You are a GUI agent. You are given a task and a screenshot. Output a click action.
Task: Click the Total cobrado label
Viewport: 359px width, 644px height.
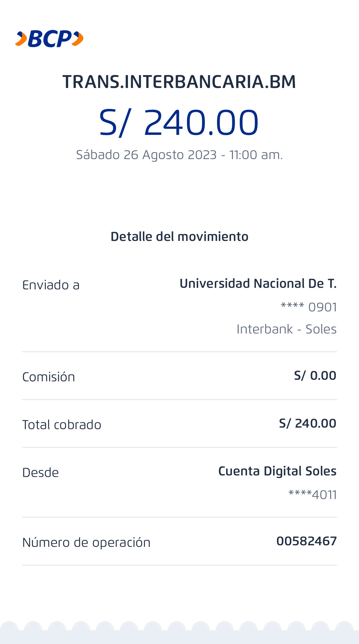click(62, 425)
